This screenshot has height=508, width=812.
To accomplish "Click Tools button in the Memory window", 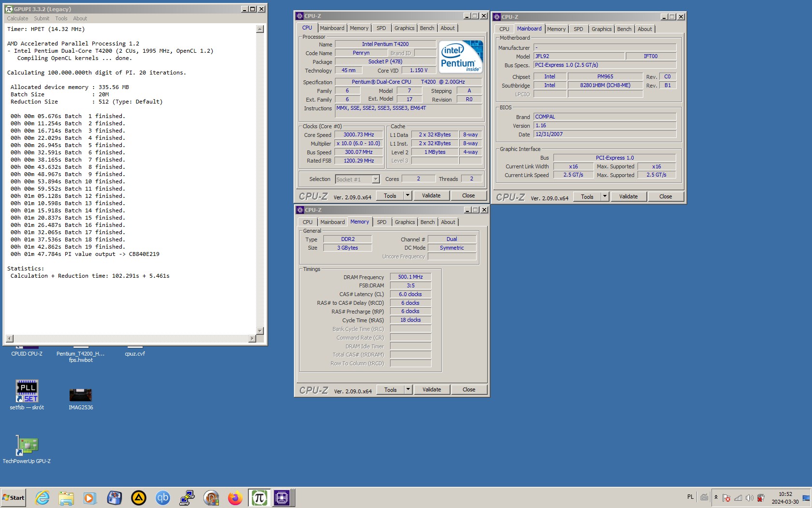I will pyautogui.click(x=391, y=389).
